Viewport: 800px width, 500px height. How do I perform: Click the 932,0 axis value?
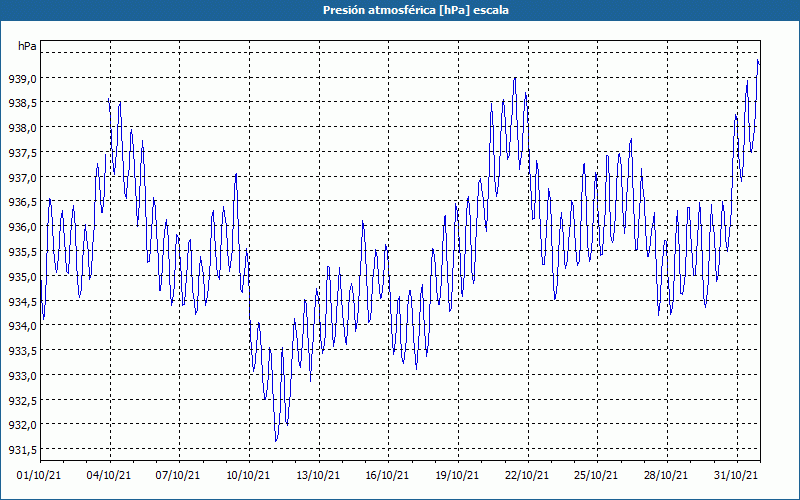[x=22, y=424]
